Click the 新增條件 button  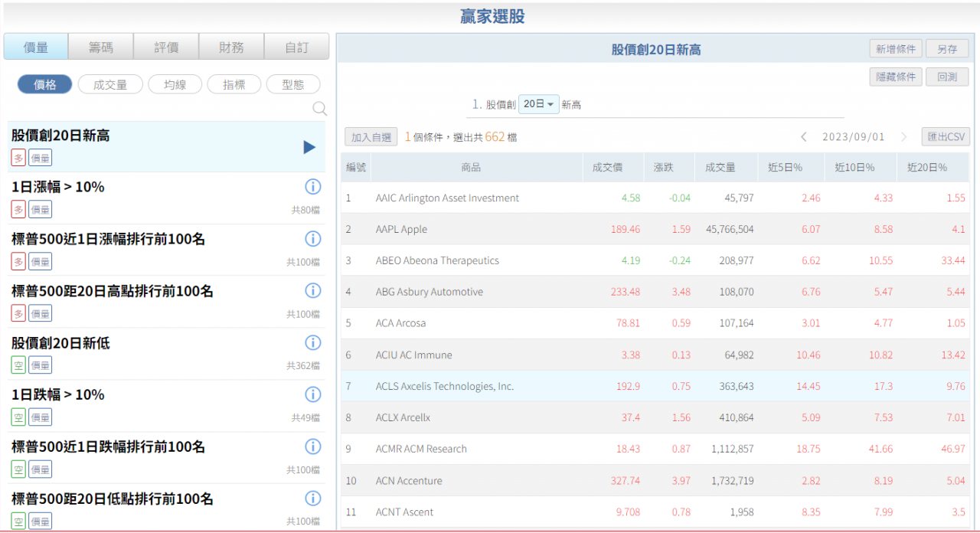pos(896,49)
